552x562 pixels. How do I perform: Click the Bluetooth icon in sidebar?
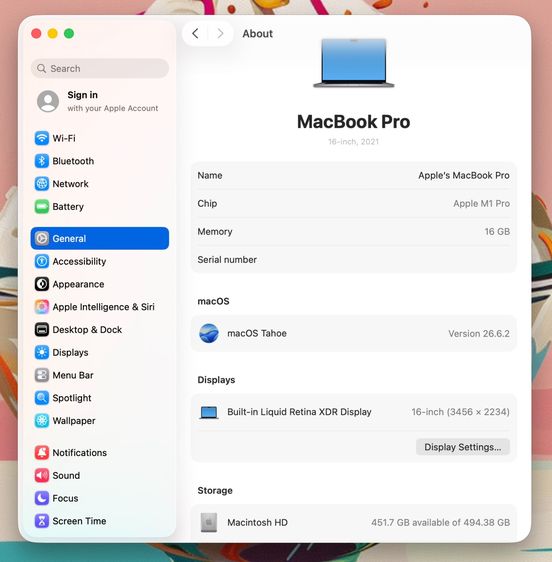pos(42,161)
